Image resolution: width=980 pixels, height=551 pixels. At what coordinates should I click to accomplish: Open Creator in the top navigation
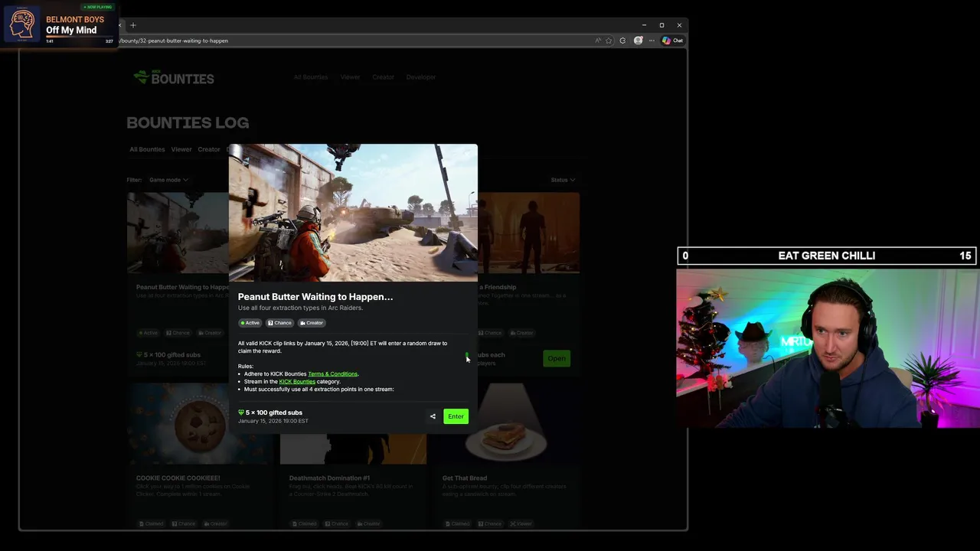coord(383,77)
